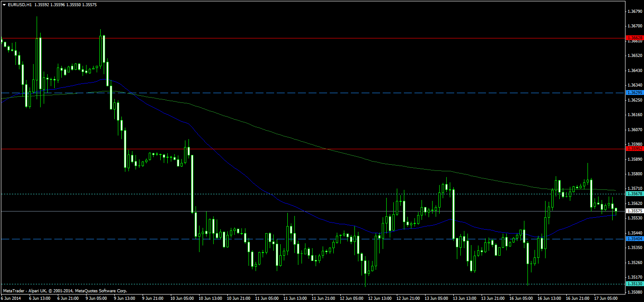
Task: Click the 1.36070 price scale label
Action: click(x=634, y=129)
